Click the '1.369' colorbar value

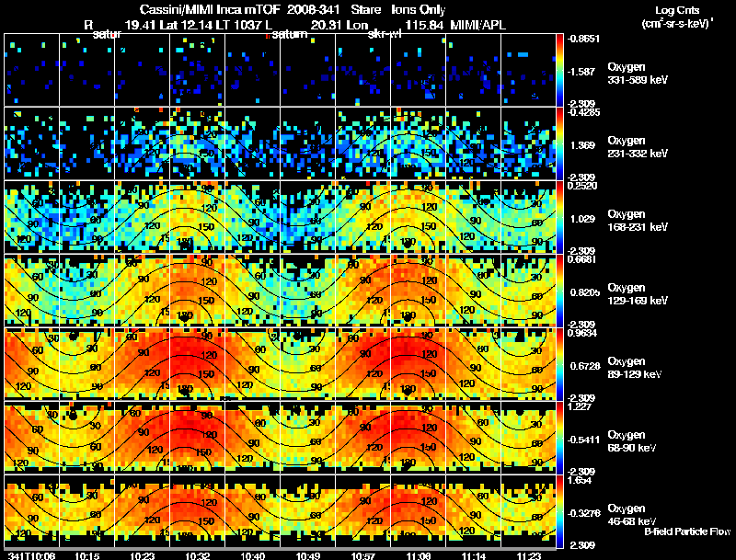click(582, 145)
